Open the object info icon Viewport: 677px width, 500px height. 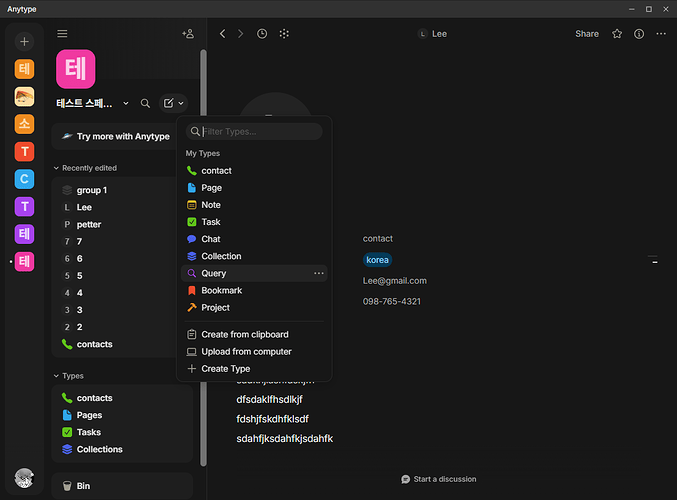(639, 34)
